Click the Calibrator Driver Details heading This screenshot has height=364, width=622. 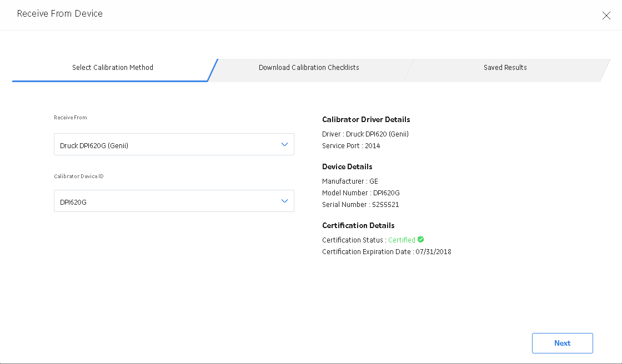pos(366,119)
